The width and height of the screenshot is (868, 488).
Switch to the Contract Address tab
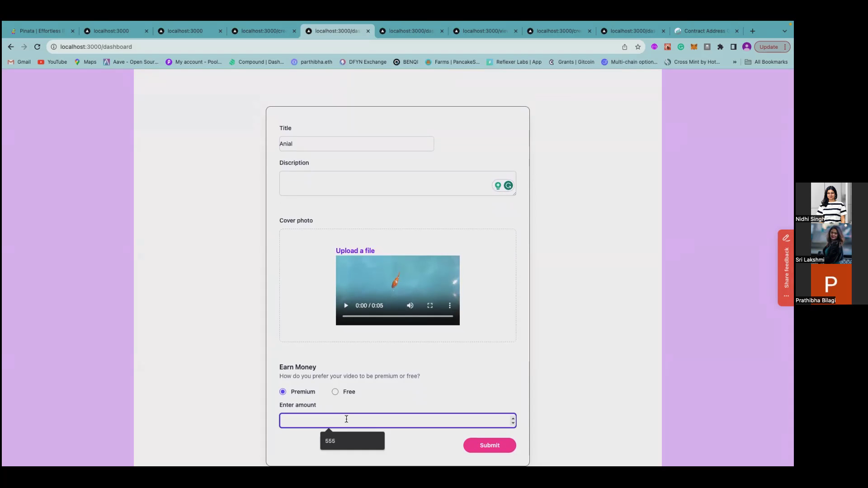[x=705, y=31]
